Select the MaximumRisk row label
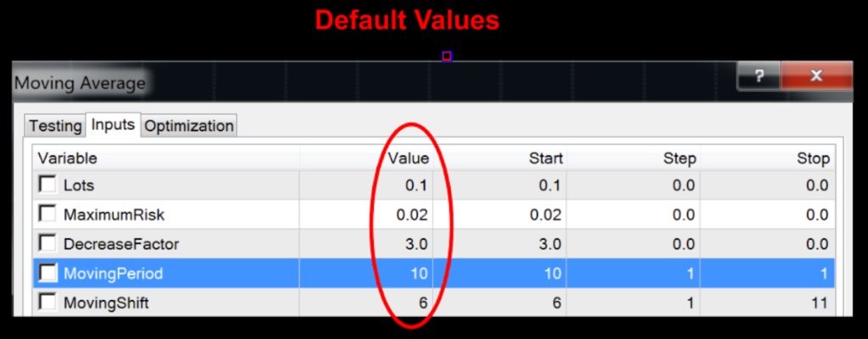Image resolution: width=868 pixels, height=339 pixels. [106, 214]
